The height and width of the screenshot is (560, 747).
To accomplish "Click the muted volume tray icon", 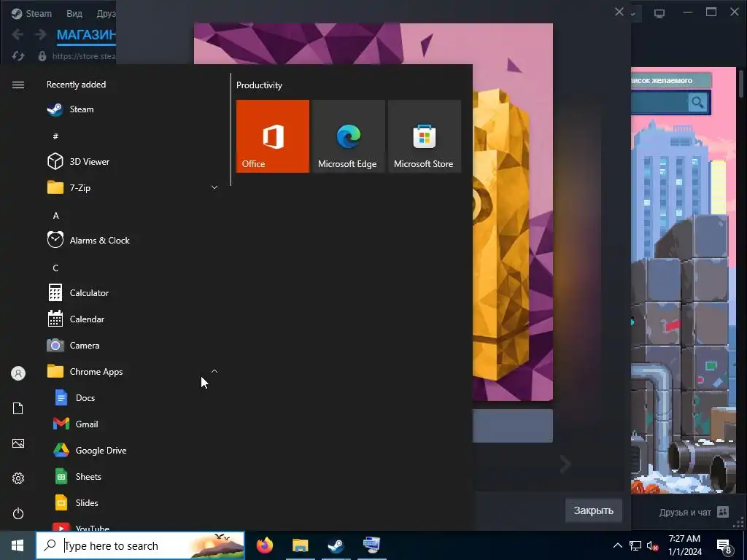I will pos(653,545).
